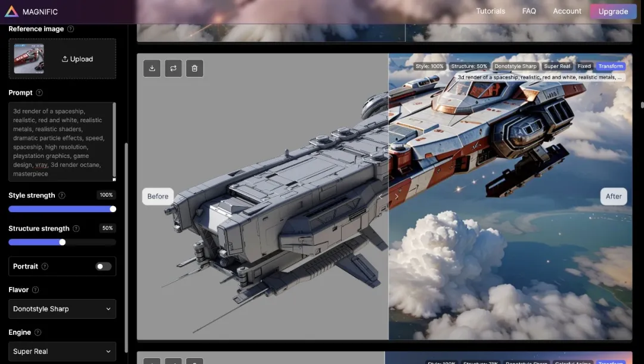Open Engine help question icon
Screen dimensions: 644x364
click(x=38, y=332)
